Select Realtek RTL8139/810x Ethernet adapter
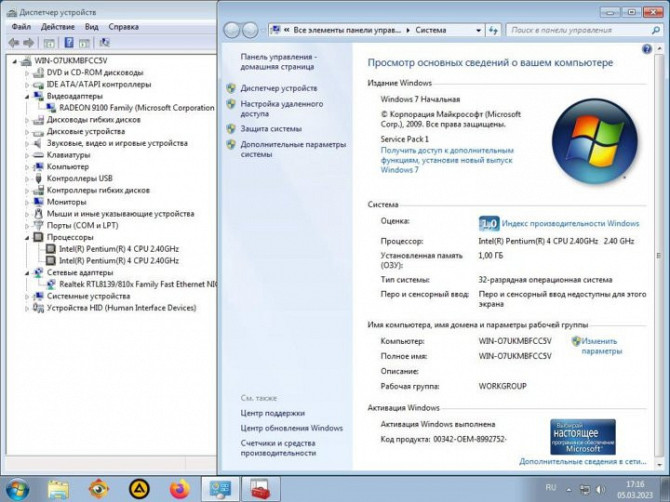This screenshot has height=502, width=670. coord(138,284)
